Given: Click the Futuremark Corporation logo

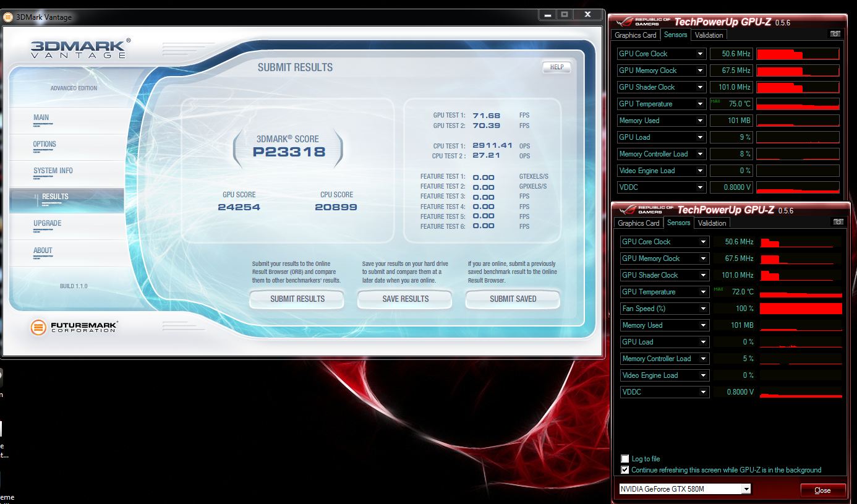Looking at the screenshot, I should tap(74, 327).
